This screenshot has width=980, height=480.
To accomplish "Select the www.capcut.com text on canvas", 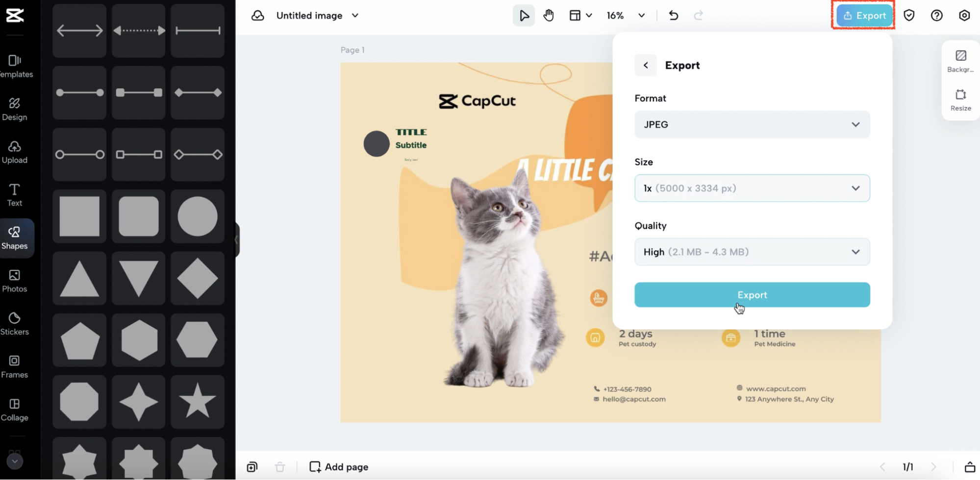I will click(x=776, y=388).
